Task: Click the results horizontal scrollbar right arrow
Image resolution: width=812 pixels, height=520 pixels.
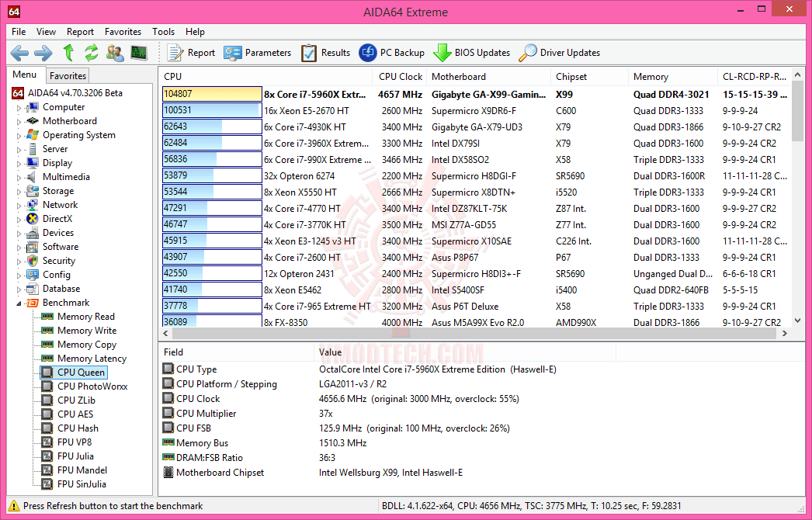Action: [x=785, y=333]
